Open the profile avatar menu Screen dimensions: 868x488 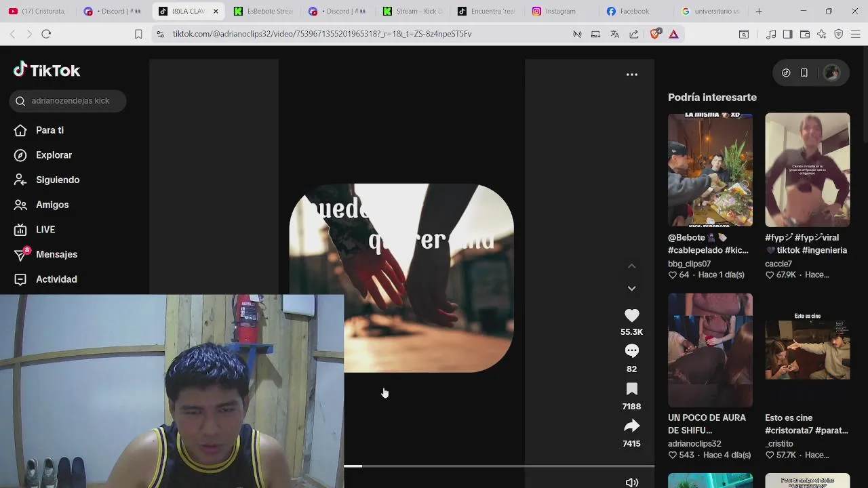point(832,73)
